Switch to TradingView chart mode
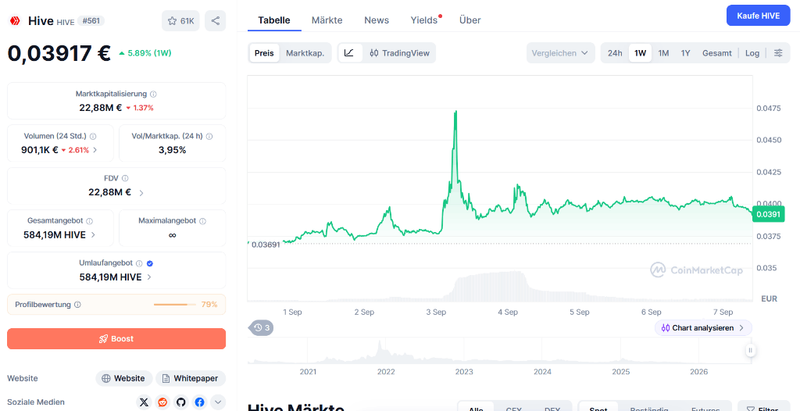Viewport: 800px width, 411px height. coord(399,53)
